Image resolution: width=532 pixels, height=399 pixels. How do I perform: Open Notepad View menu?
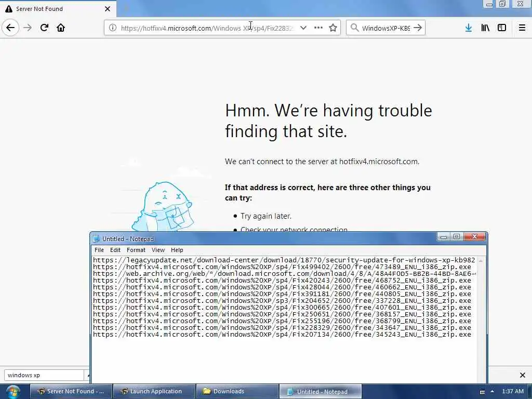[x=158, y=250]
